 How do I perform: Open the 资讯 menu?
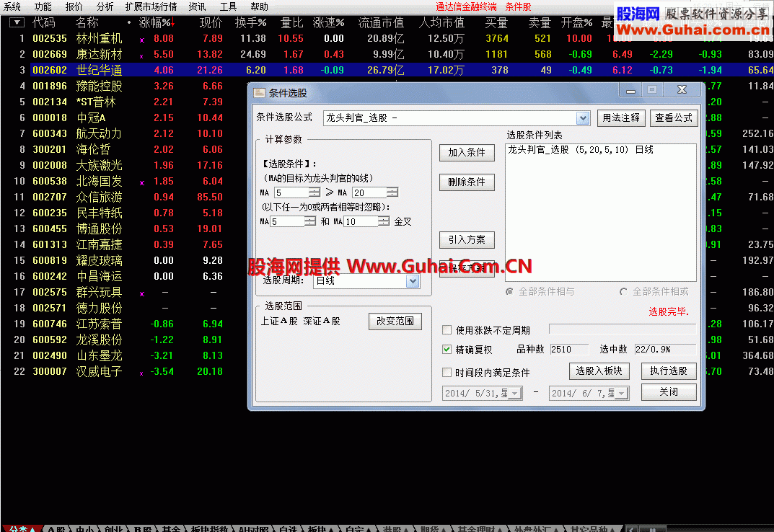pyautogui.click(x=198, y=6)
